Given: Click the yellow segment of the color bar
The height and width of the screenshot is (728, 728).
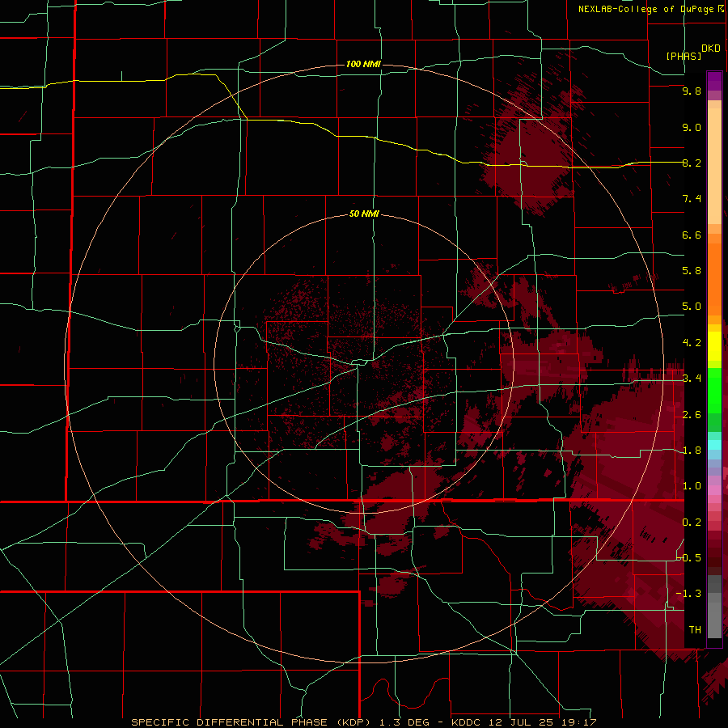Looking at the screenshot, I should (714, 346).
